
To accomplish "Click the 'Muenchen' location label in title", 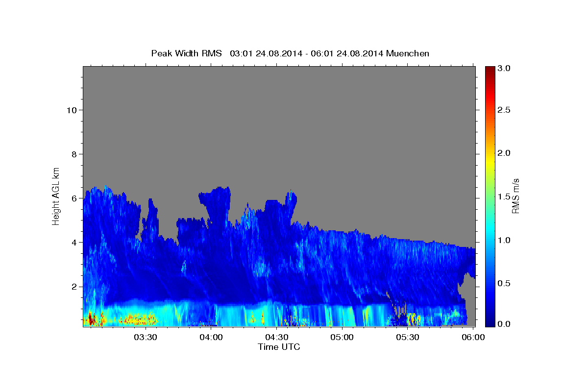I will [408, 53].
